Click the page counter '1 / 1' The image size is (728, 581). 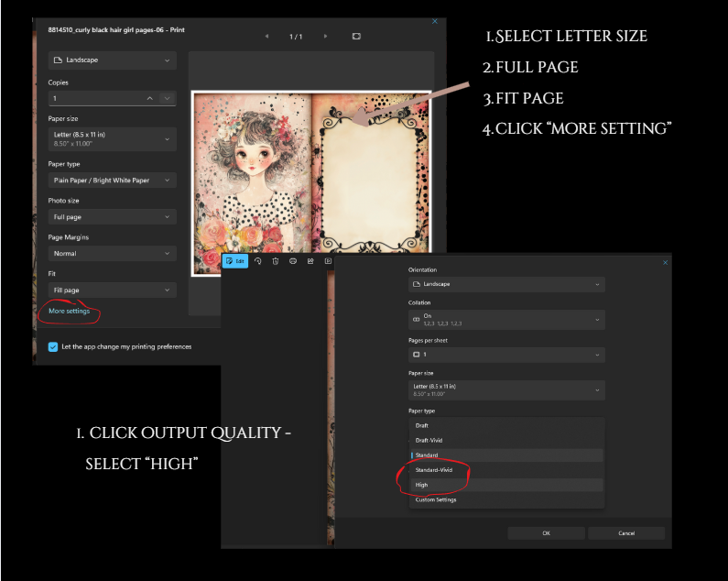coord(296,37)
